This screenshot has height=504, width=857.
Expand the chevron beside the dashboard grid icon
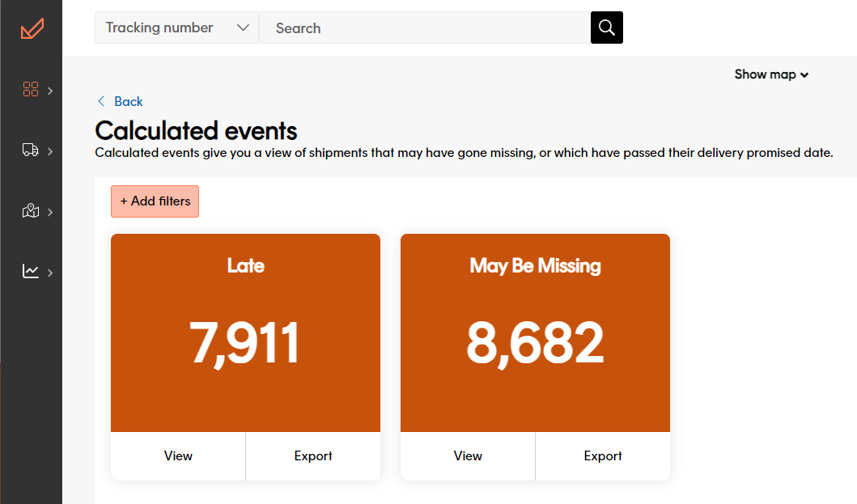point(50,91)
